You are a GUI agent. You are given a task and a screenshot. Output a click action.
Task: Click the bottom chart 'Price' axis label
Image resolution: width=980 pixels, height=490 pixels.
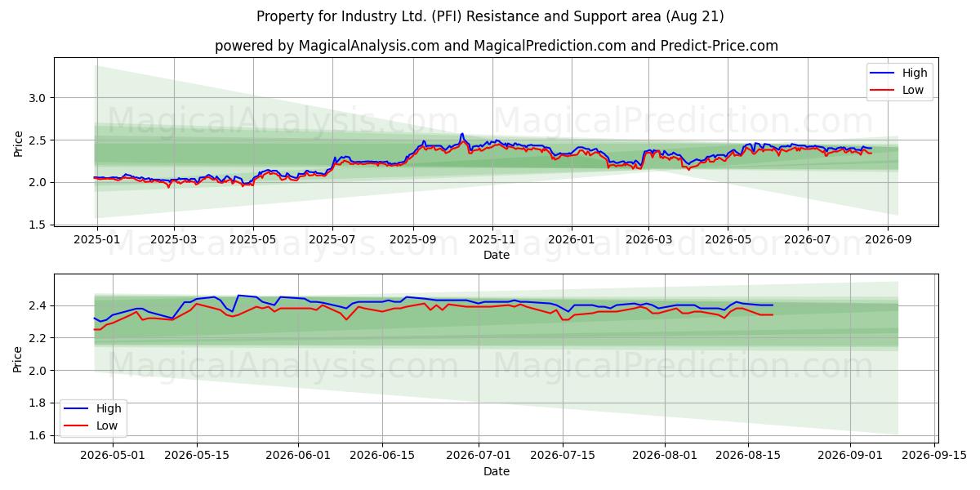(18, 359)
